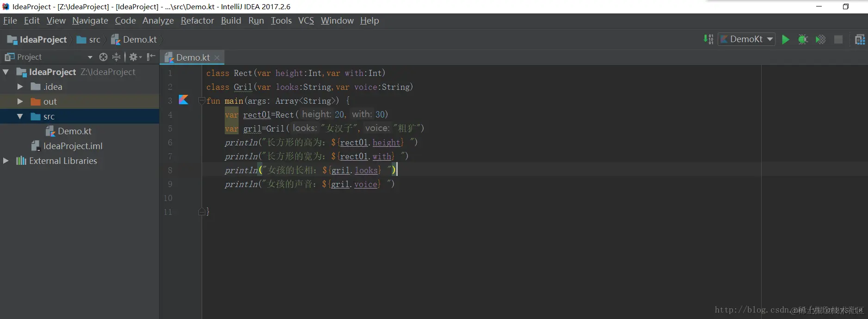Open the Project Structure icon

(860, 39)
